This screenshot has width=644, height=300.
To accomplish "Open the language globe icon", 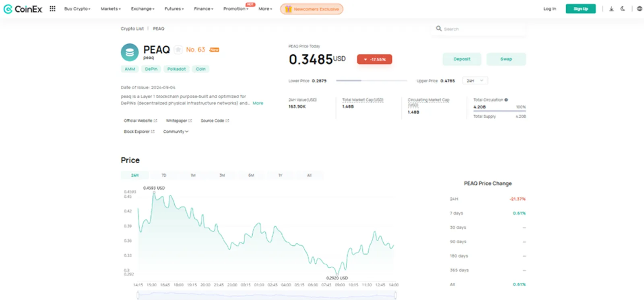I will (x=640, y=9).
